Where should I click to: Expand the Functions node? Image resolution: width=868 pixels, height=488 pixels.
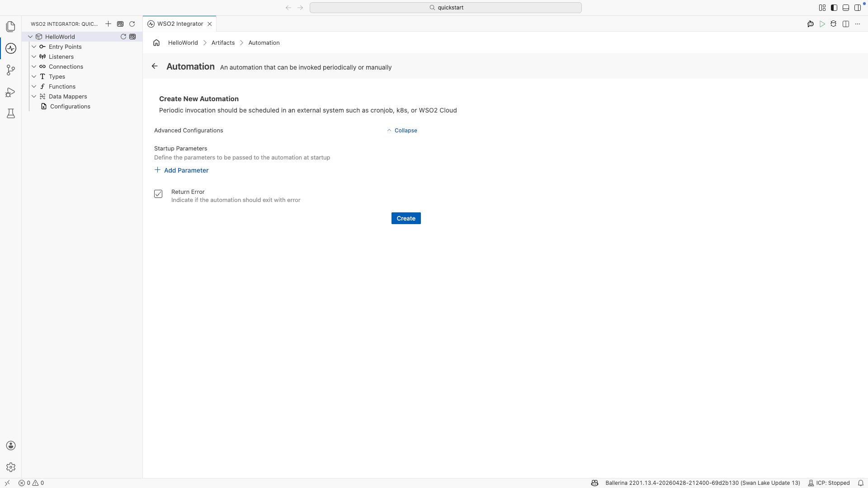click(x=34, y=86)
